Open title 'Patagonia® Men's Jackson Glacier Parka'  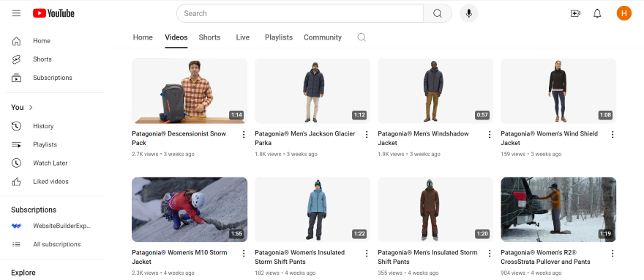click(304, 138)
